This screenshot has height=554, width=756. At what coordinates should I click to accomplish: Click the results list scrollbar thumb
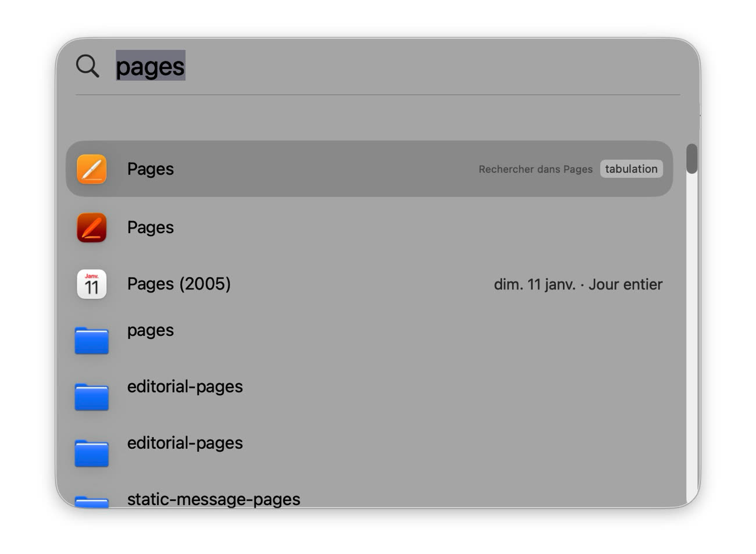point(691,159)
